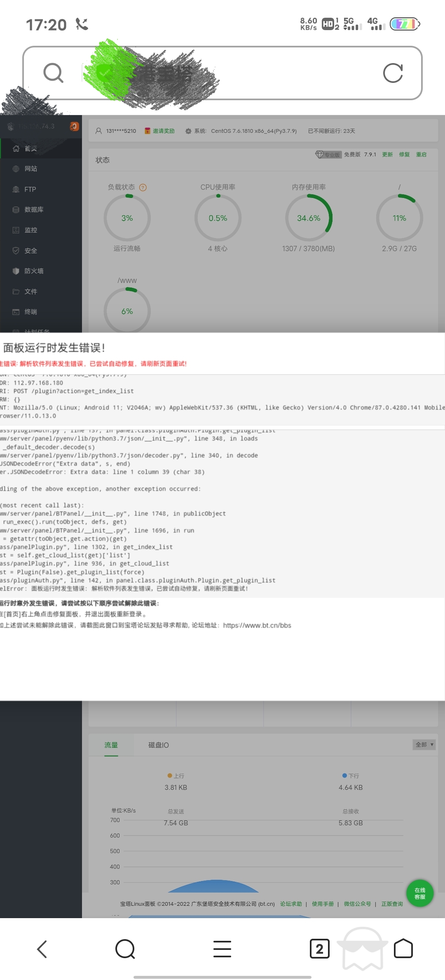
Task: Click 已不间断运行: 23天 uptime text
Action: pyautogui.click(x=331, y=131)
